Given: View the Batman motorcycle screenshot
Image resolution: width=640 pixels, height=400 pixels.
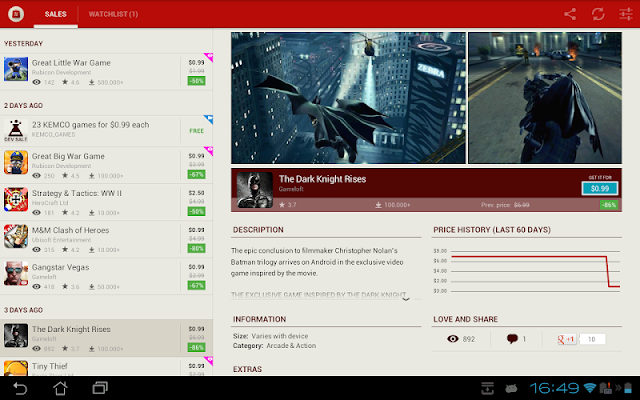Looking at the screenshot, I should (x=545, y=98).
